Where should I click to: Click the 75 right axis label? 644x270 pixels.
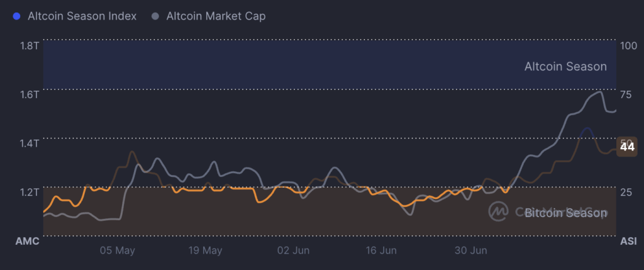click(626, 94)
